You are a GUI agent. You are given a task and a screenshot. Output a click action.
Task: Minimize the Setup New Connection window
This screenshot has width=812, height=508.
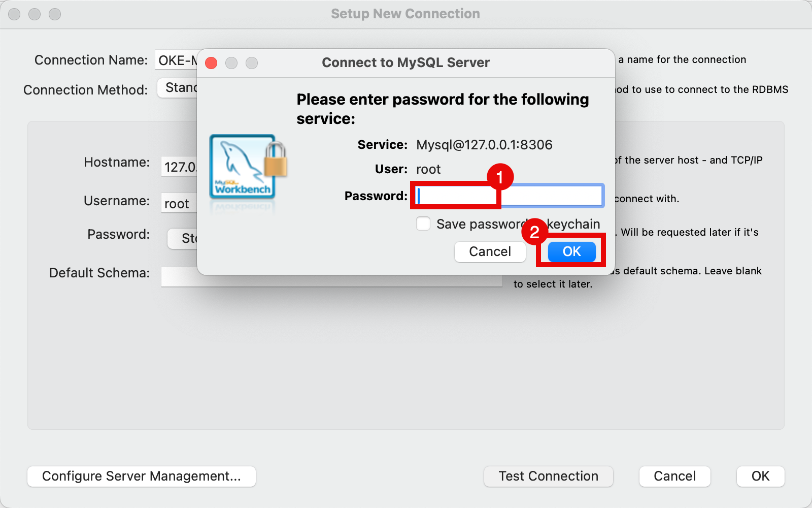click(35, 14)
